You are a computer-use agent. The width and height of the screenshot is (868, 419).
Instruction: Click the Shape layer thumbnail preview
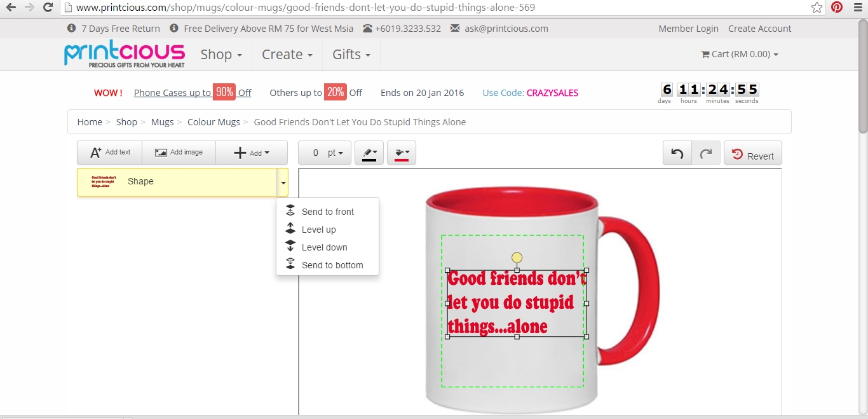(x=104, y=182)
